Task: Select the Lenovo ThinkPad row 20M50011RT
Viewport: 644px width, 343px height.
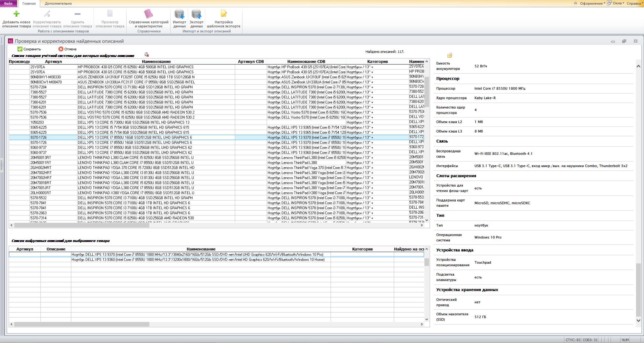Action: (x=217, y=163)
